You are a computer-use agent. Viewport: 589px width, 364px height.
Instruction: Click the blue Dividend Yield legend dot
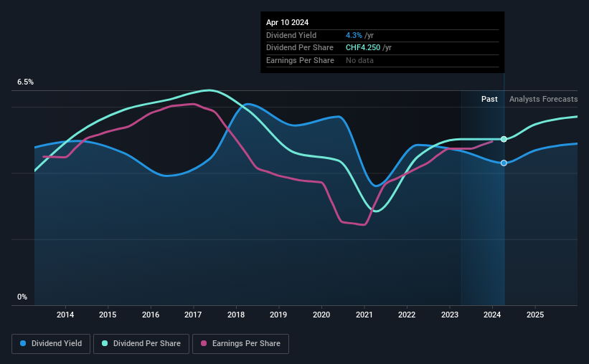tap(23, 343)
